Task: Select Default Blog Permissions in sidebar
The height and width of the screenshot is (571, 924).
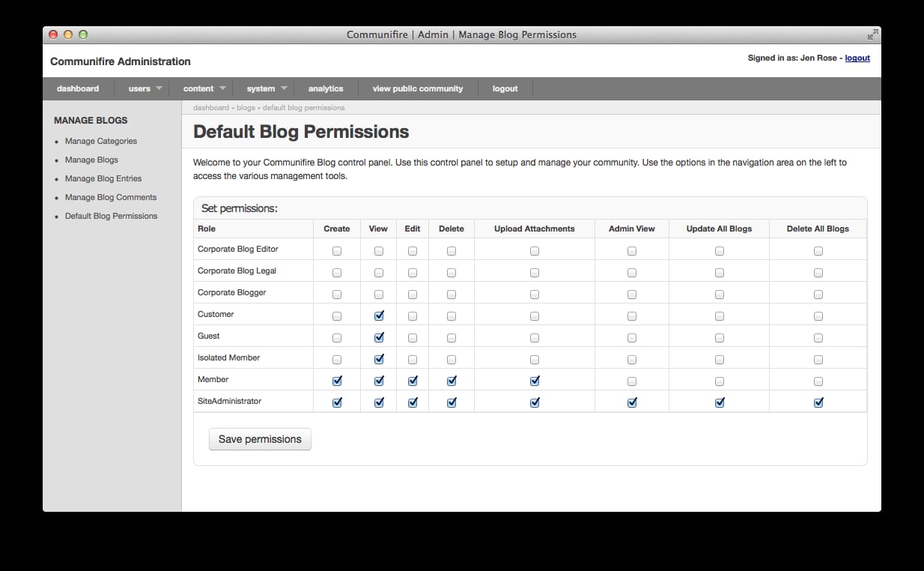Action: click(x=111, y=216)
